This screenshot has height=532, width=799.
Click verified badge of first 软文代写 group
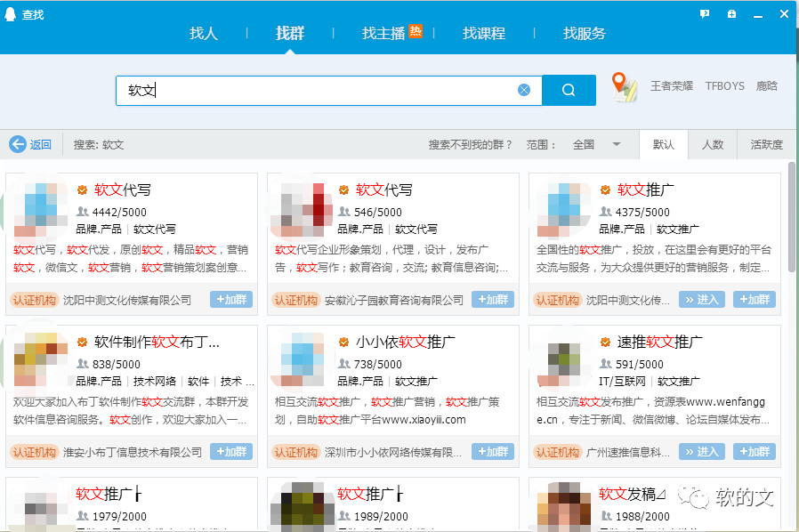tap(82, 190)
